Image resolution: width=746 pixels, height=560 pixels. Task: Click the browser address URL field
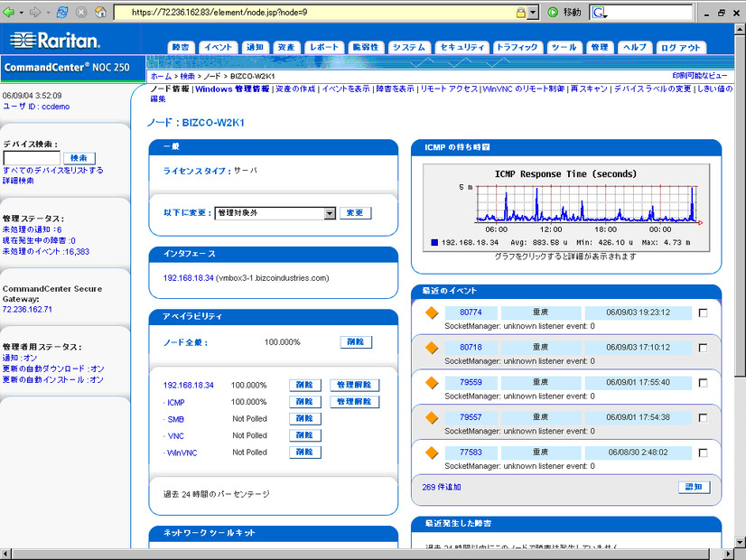coord(315,13)
